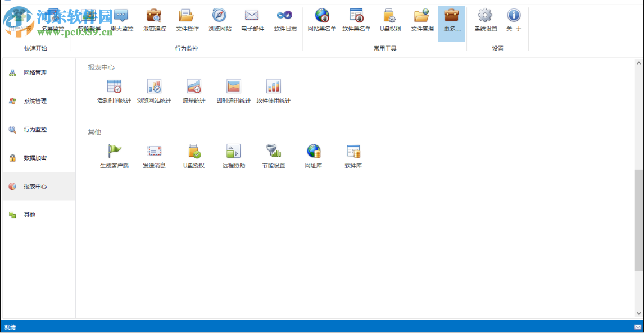
Task: Open 软件黑名单 software blacklist
Action: click(356, 21)
